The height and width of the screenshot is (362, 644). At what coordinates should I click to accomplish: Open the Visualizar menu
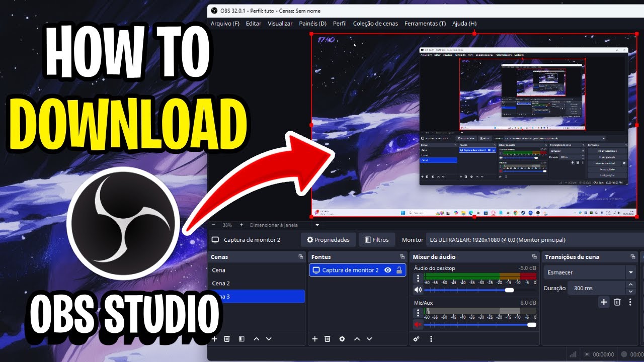tap(280, 24)
